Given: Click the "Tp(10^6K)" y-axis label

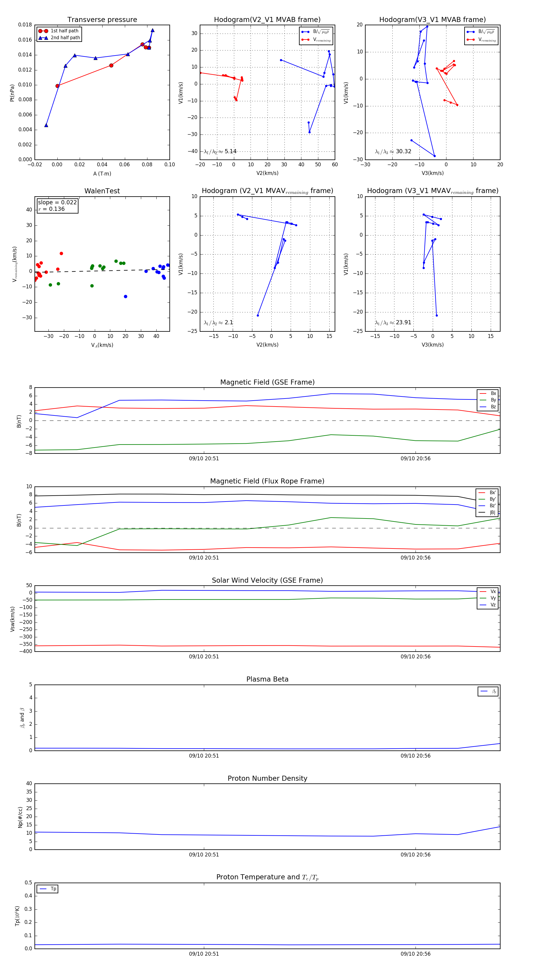Looking at the screenshot, I should point(17,916).
